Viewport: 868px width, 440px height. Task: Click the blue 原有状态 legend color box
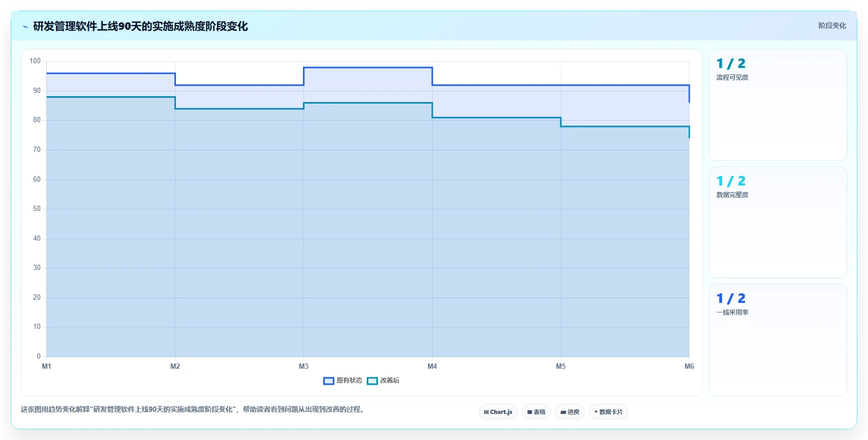pyautogui.click(x=328, y=380)
